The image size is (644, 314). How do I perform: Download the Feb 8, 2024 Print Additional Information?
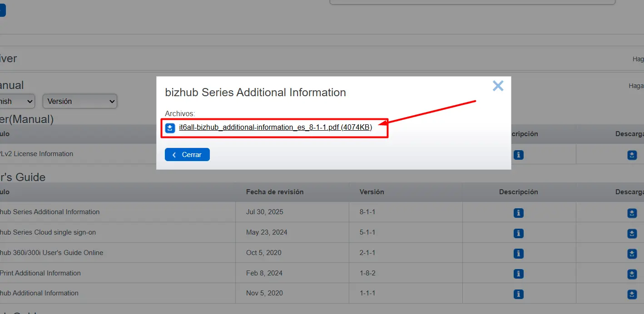pos(632,274)
